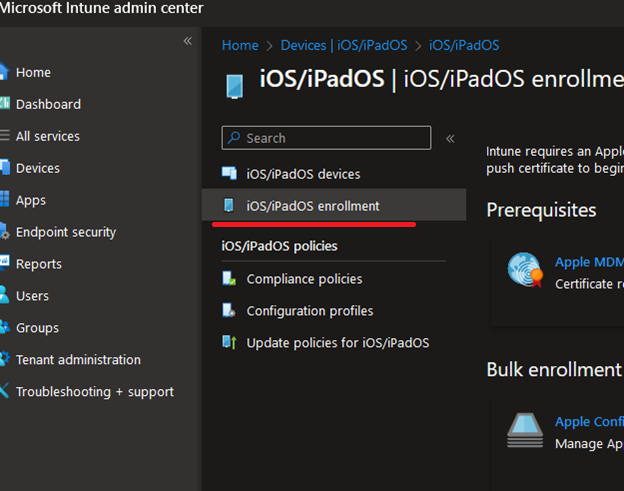Click the Apps grid icon
624x491 pixels.
coord(4,199)
